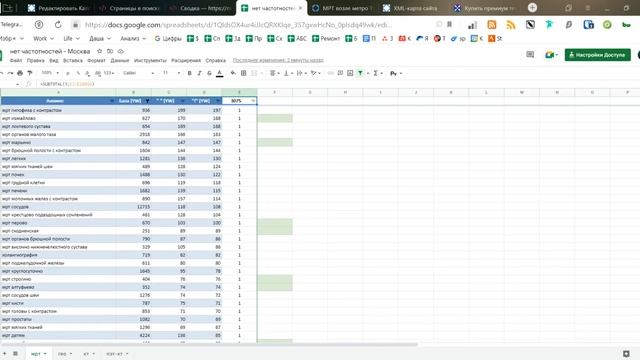Open the font size dropdown

171,73
